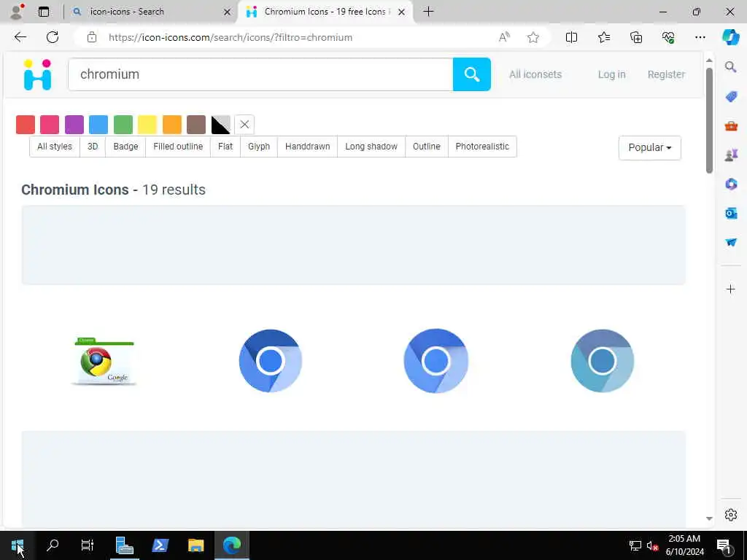Open the Favorites list icon
Viewport: 747px width, 560px height.
point(603,37)
